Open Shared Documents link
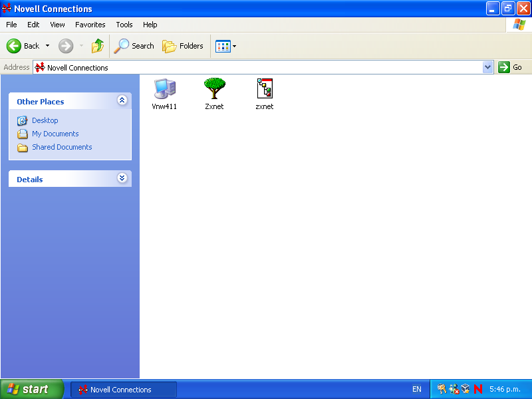 click(62, 147)
